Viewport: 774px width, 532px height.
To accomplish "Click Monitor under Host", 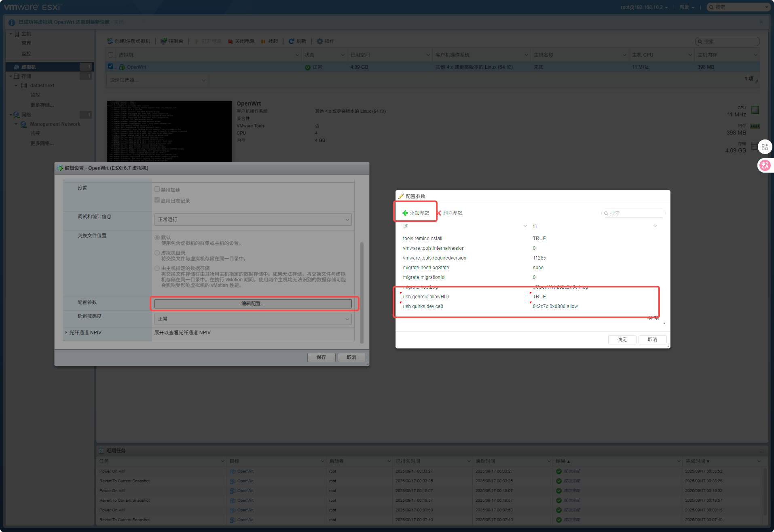I will click(26, 54).
